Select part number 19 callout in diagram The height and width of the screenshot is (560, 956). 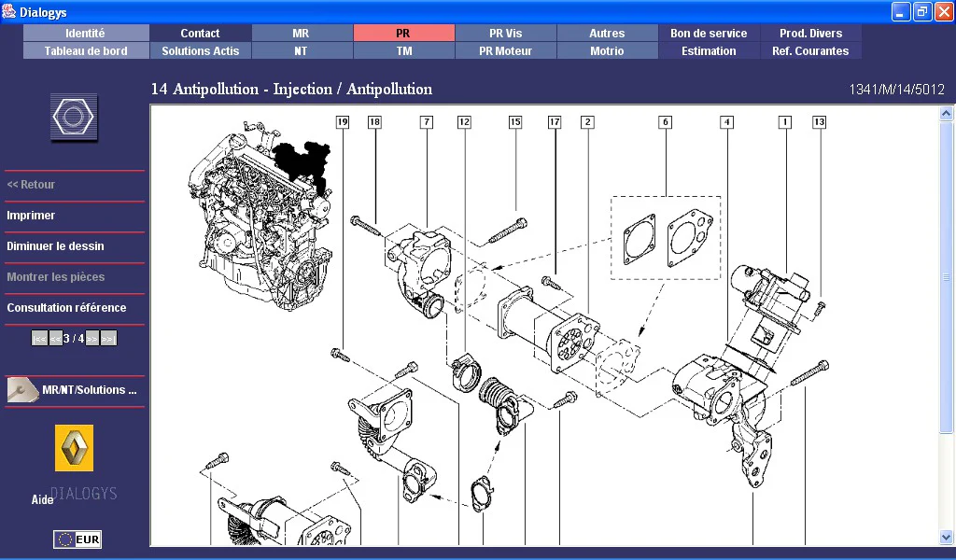[x=343, y=122]
